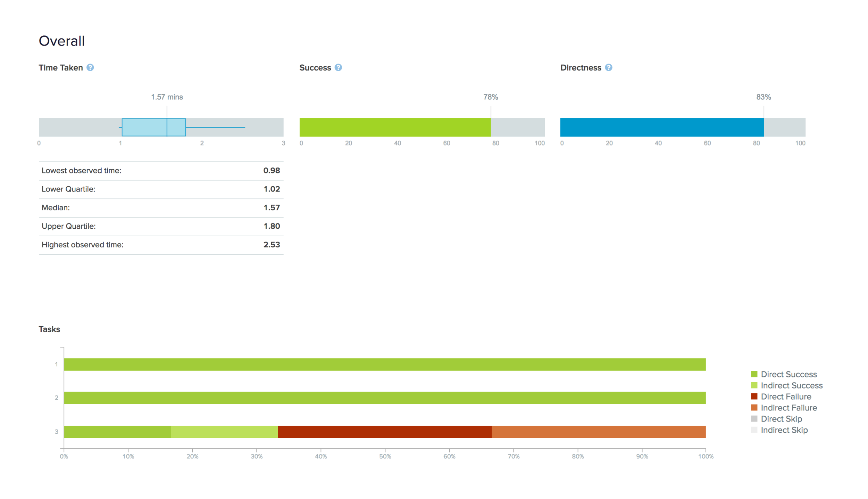Click the Overall heading
This screenshot has height=499, width=868.
click(x=62, y=41)
